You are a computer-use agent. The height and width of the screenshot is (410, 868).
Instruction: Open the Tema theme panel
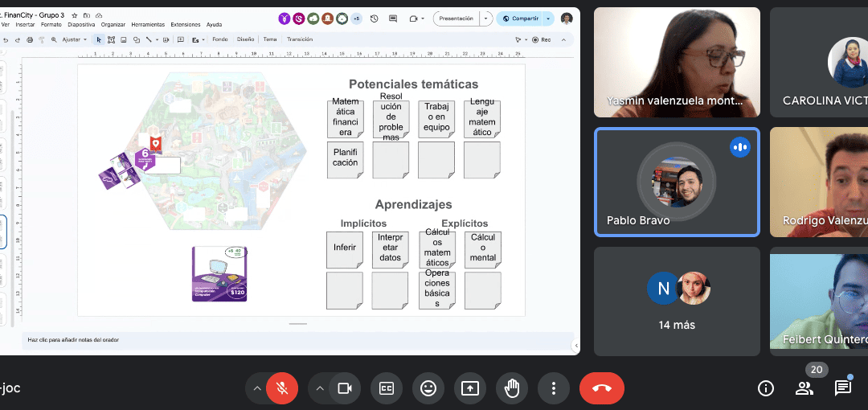point(269,39)
